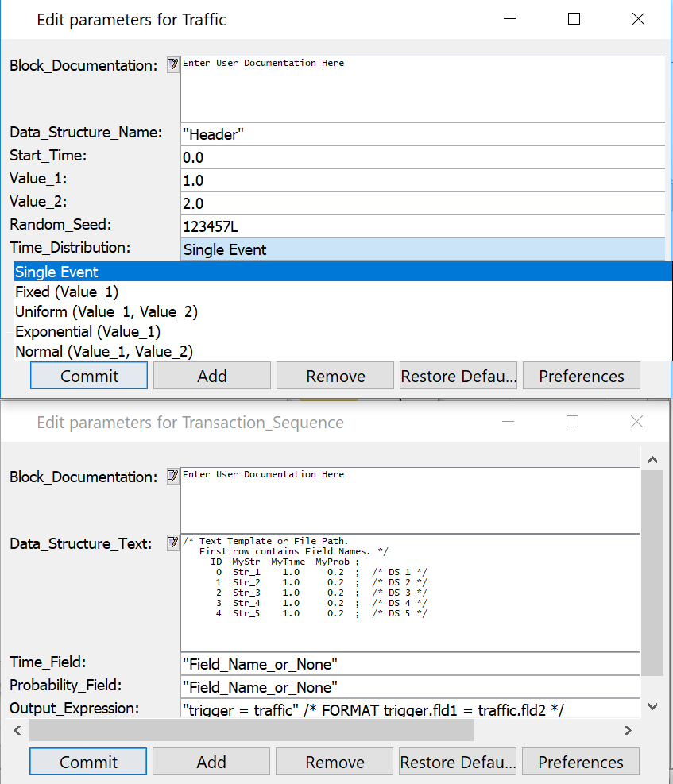
Task: Select Normal (Value_1, Value_2) distribution
Action: point(104,350)
